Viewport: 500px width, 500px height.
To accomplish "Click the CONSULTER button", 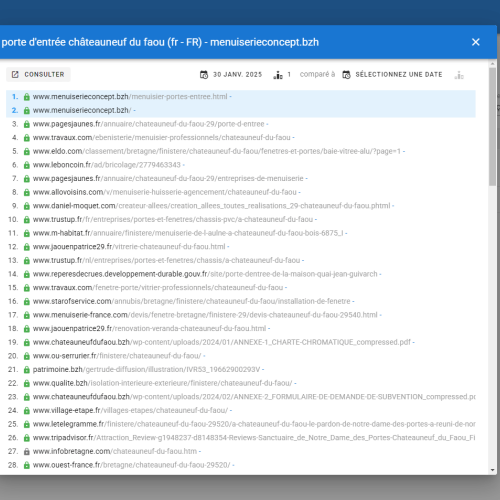I will (x=38, y=74).
